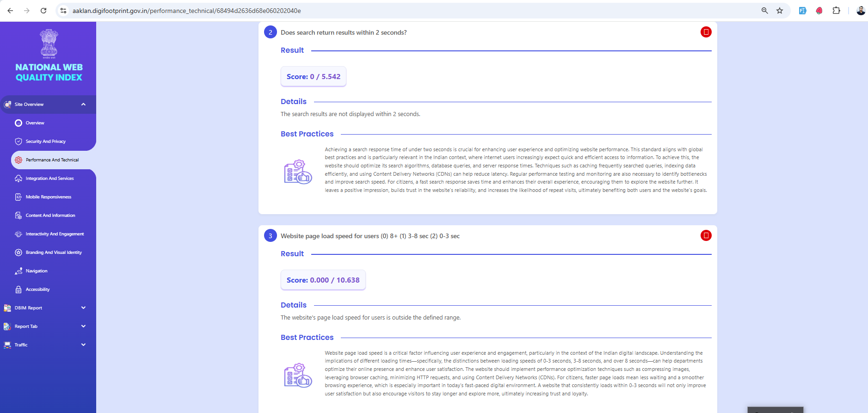
Task: Open the browser extensions puzzle icon
Action: click(x=836, y=11)
